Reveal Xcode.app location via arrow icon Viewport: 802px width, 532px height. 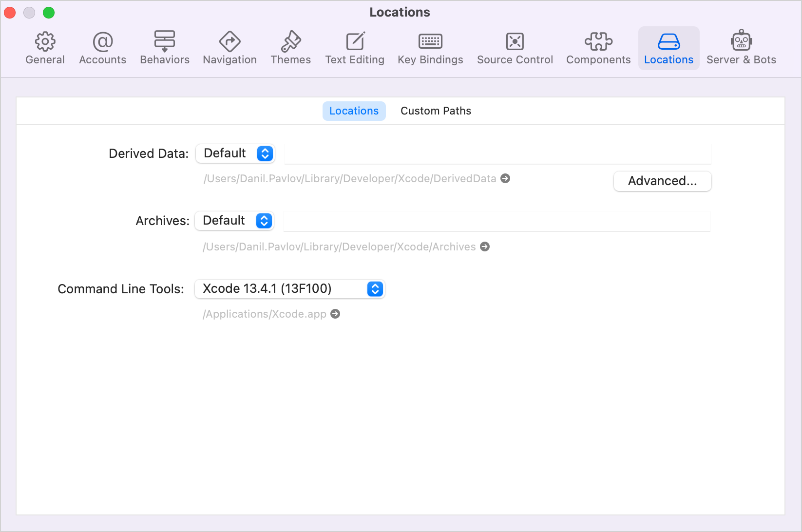point(335,314)
